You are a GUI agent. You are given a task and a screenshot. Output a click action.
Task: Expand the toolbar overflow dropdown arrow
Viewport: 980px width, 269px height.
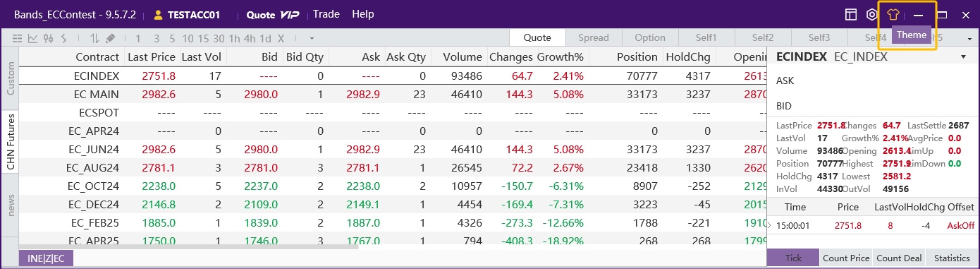[x=312, y=38]
